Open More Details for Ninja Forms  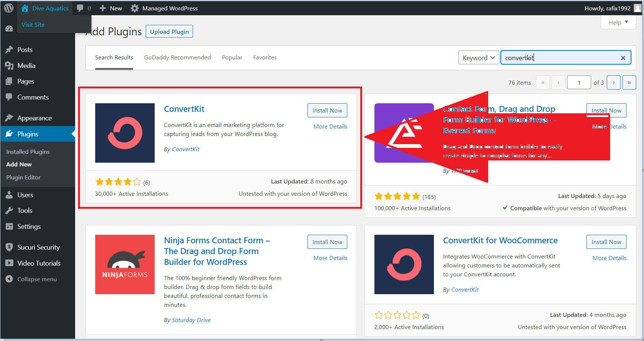330,257
